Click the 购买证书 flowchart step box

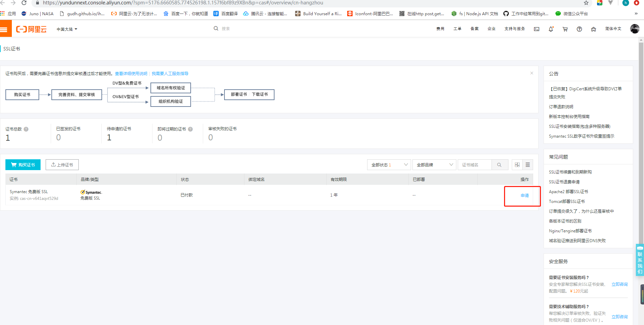[22, 95]
